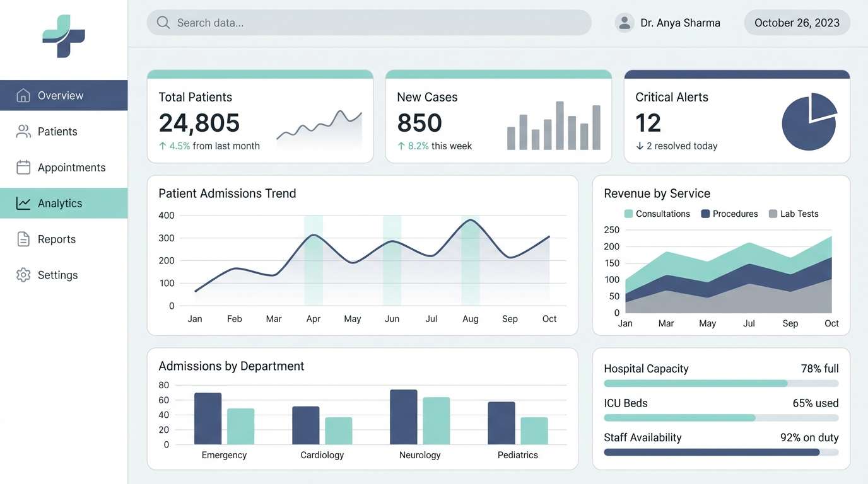Click the Total Patients card
This screenshot has width=868, height=484.
click(261, 115)
